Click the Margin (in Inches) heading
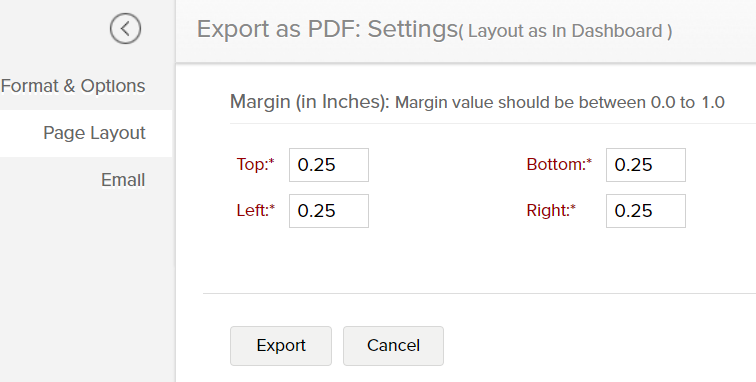 tap(310, 102)
